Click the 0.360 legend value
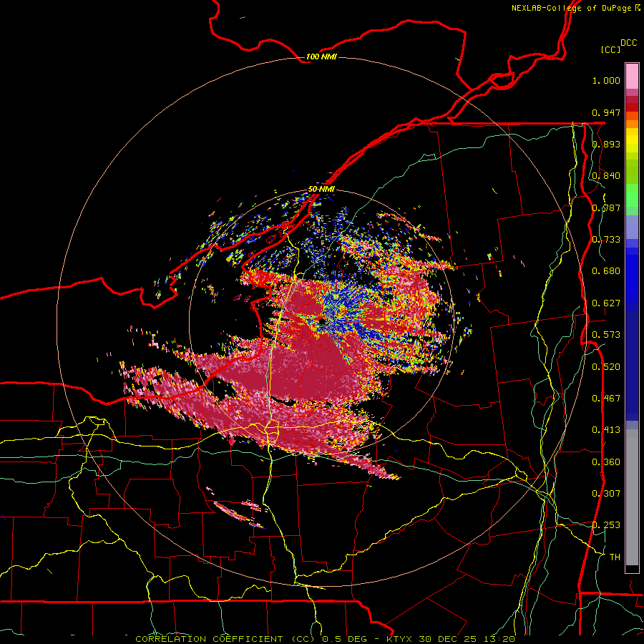Screen dimensions: 644x644 click(606, 462)
